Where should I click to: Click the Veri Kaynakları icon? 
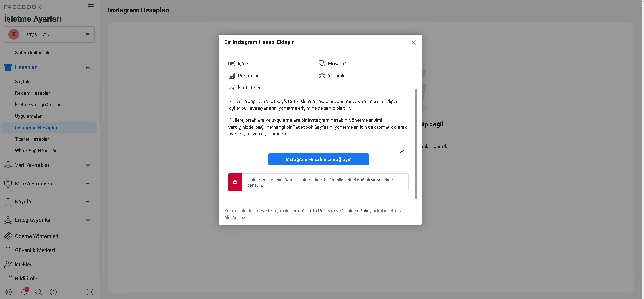point(8,165)
